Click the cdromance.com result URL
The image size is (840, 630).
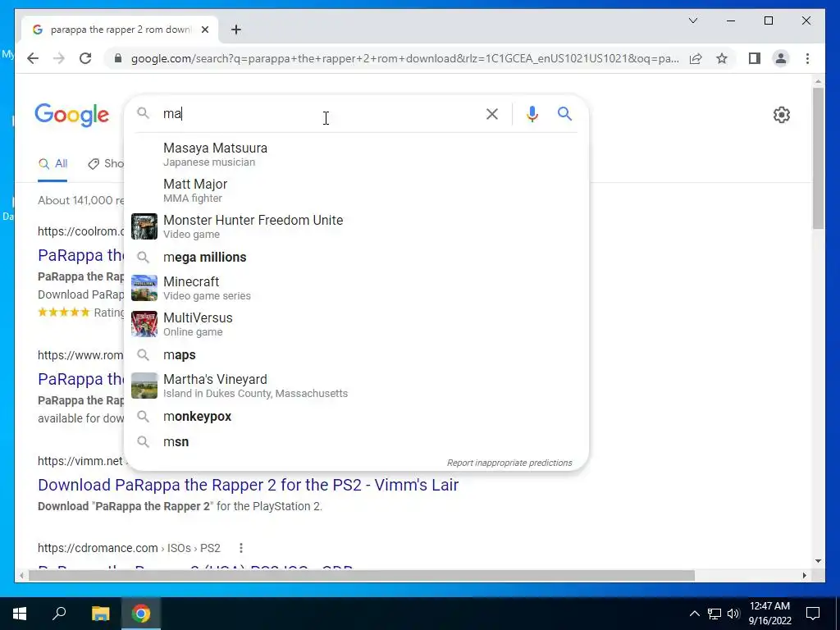pos(129,548)
